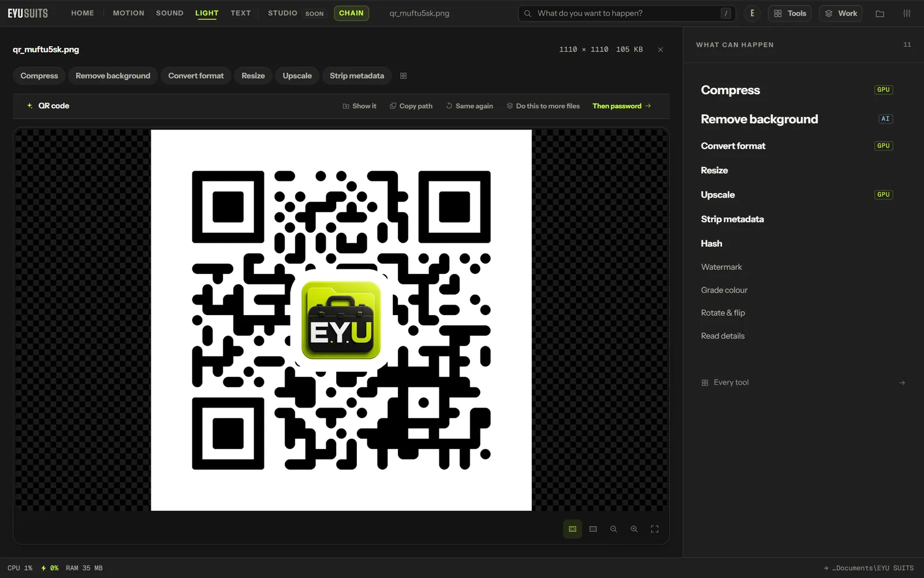Screen dimensions: 924x578
Task: Focus the 'What do you want to happen?' search box
Action: (x=627, y=13)
